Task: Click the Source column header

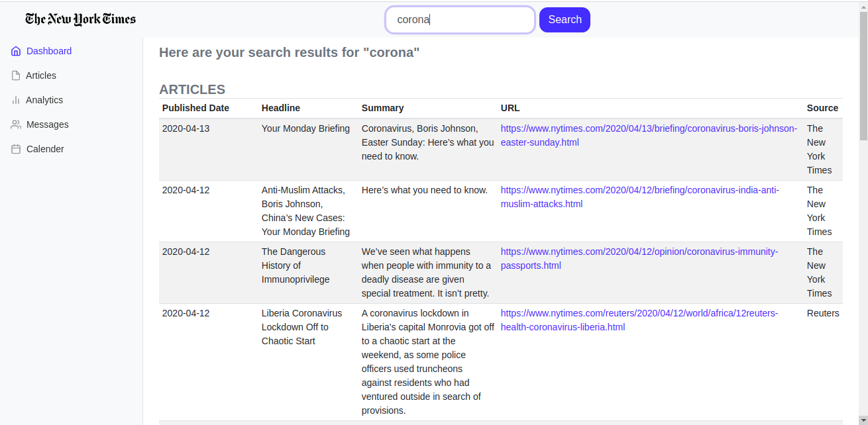Action: (822, 108)
